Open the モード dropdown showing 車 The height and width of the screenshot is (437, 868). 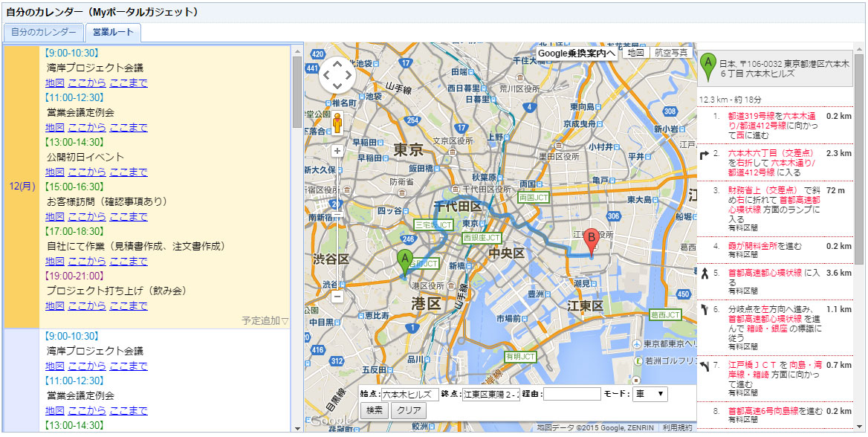coord(651,394)
